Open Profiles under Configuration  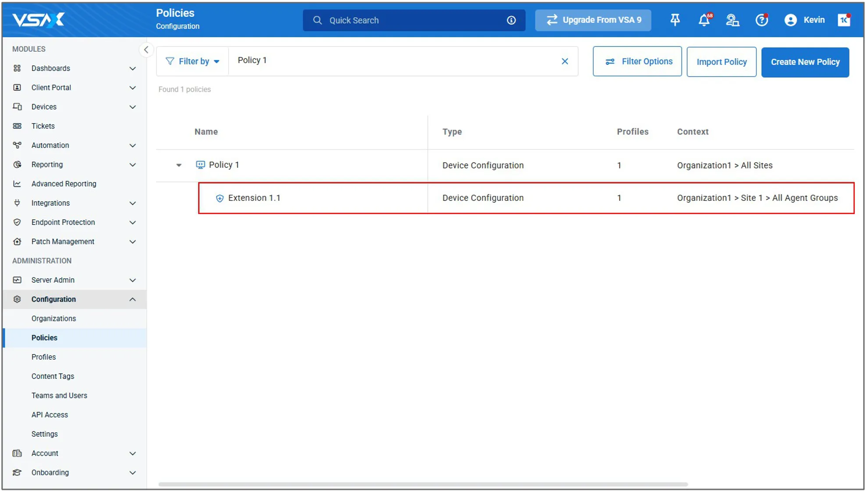(x=43, y=357)
